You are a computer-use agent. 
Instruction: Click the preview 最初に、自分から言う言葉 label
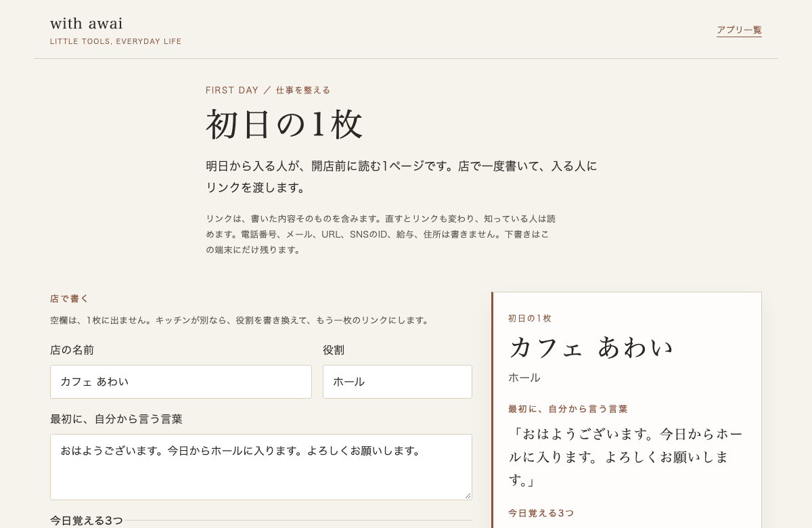point(568,409)
